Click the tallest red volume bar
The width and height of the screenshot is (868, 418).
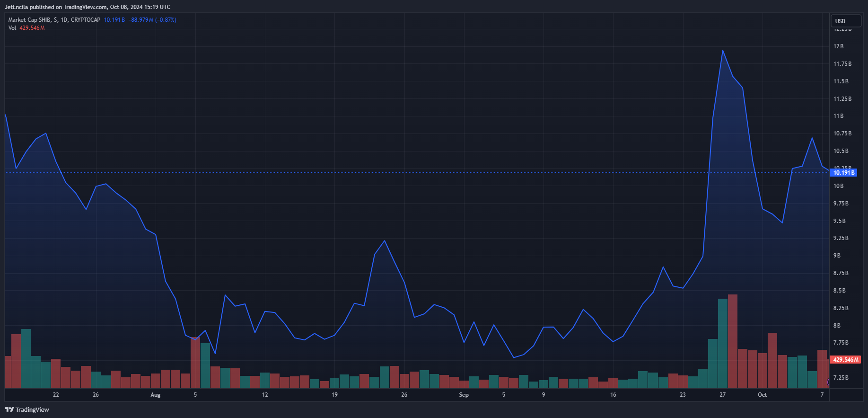[x=732, y=341]
